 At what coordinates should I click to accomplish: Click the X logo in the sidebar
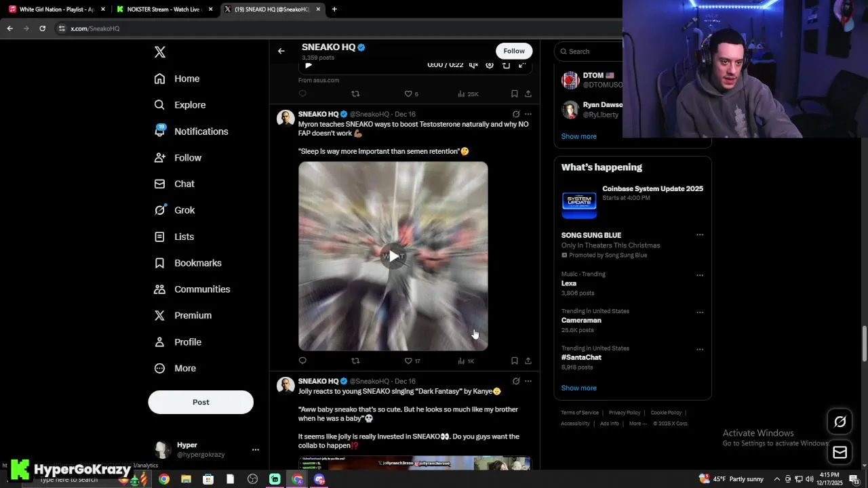coord(160,52)
